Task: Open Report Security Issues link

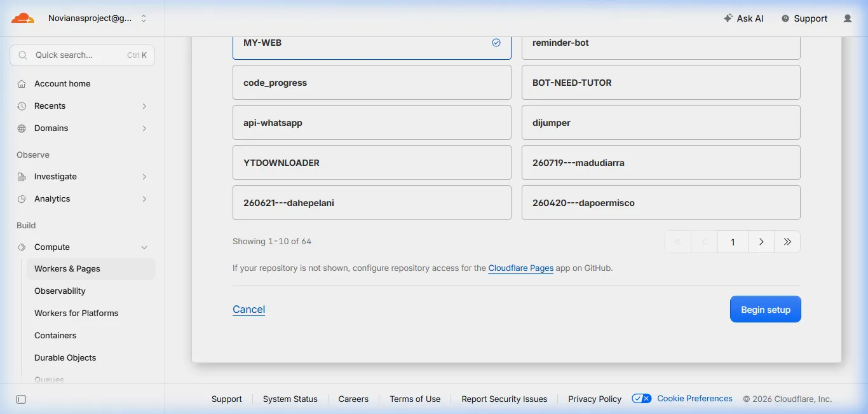Action: (505, 399)
